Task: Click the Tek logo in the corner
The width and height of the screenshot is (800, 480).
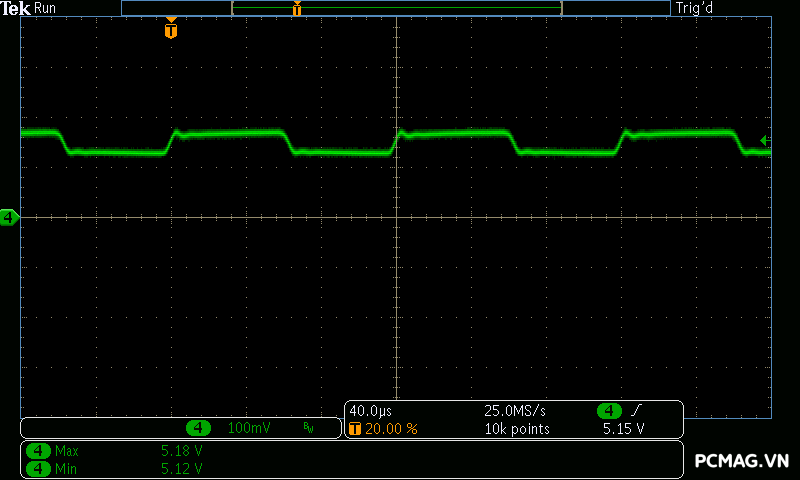Action: (16, 8)
